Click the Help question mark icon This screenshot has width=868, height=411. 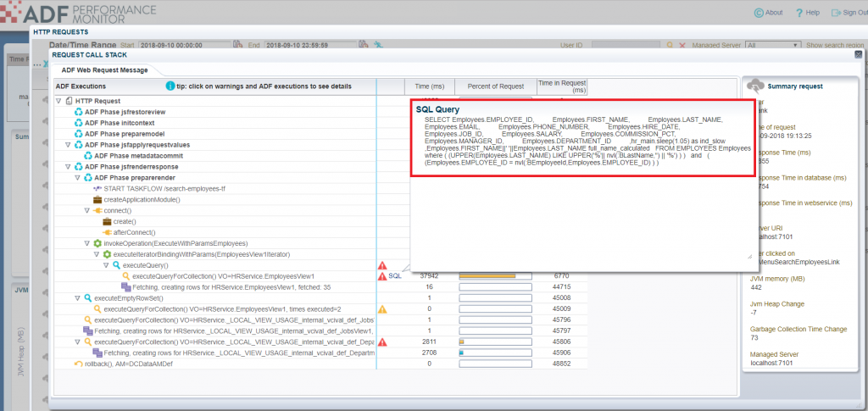(x=798, y=13)
